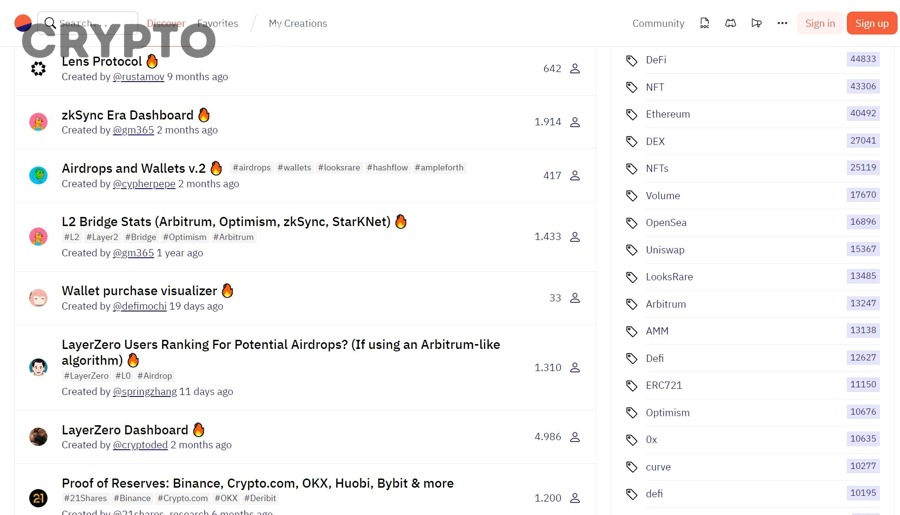Select the DEX tag filter
This screenshot has height=515, width=900.
(x=655, y=141)
